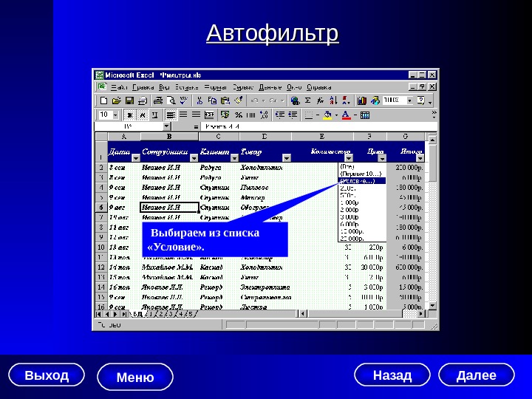Run the Spelling check icon
The height and width of the screenshot is (399, 532).
pyautogui.click(x=183, y=100)
